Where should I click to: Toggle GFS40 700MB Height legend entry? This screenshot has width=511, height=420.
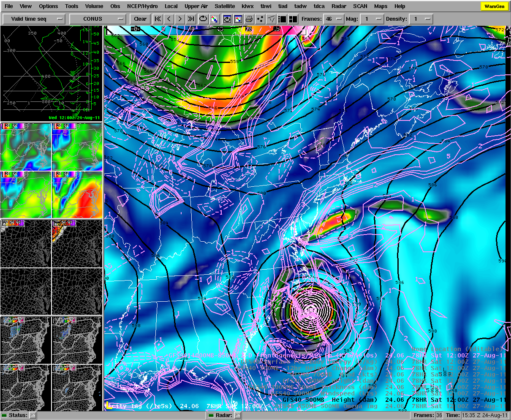point(394,381)
